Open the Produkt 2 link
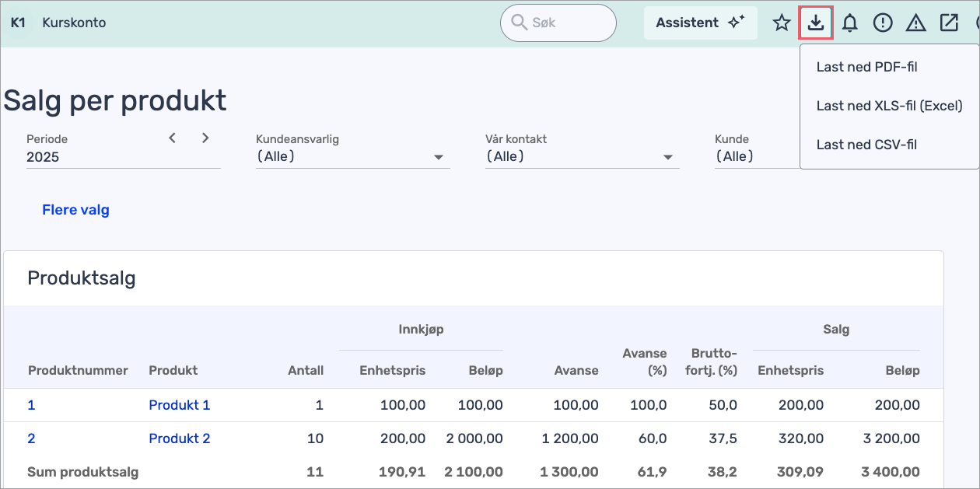Viewport: 980px width, 489px height. click(180, 438)
